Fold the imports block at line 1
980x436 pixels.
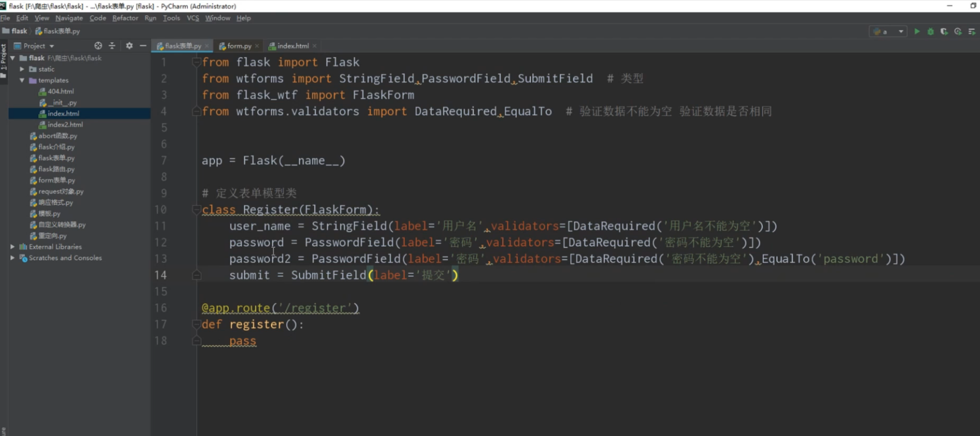pyautogui.click(x=196, y=62)
